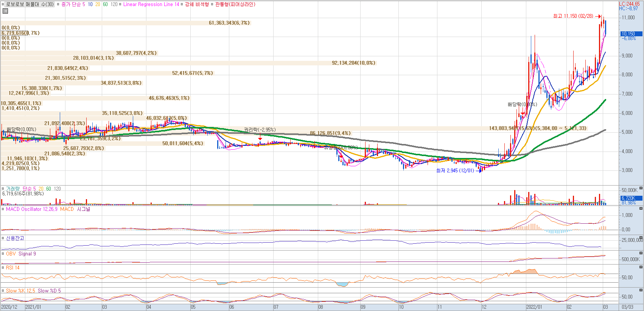644x311 pixels.
Task: Select the 5-day moving average legend in price chart
Action: (x=84, y=5)
